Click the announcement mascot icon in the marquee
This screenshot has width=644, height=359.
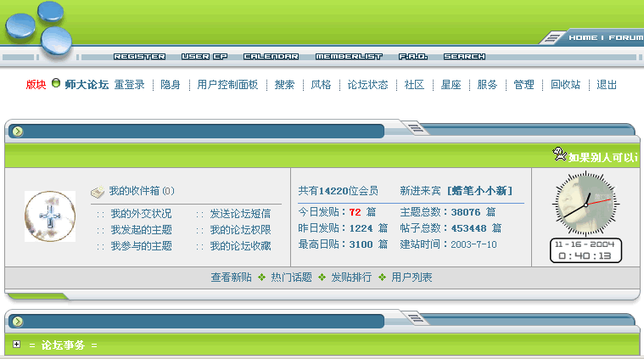[x=559, y=154]
